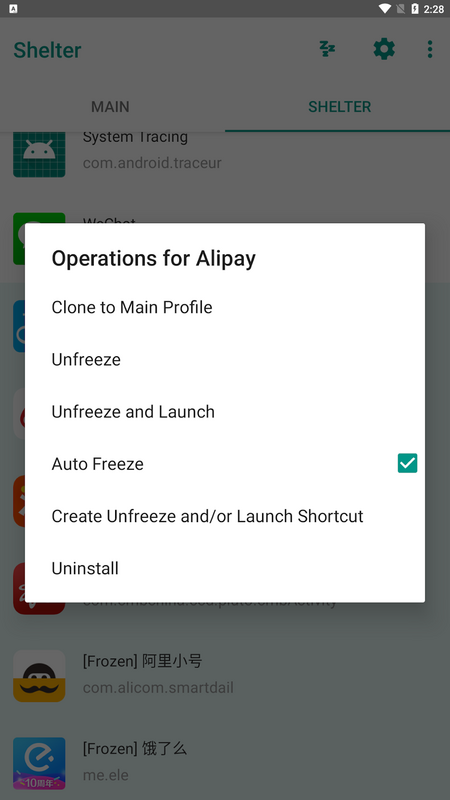This screenshot has height=800, width=450.
Task: Open Shelter settings via gear icon
Action: pyautogui.click(x=384, y=49)
